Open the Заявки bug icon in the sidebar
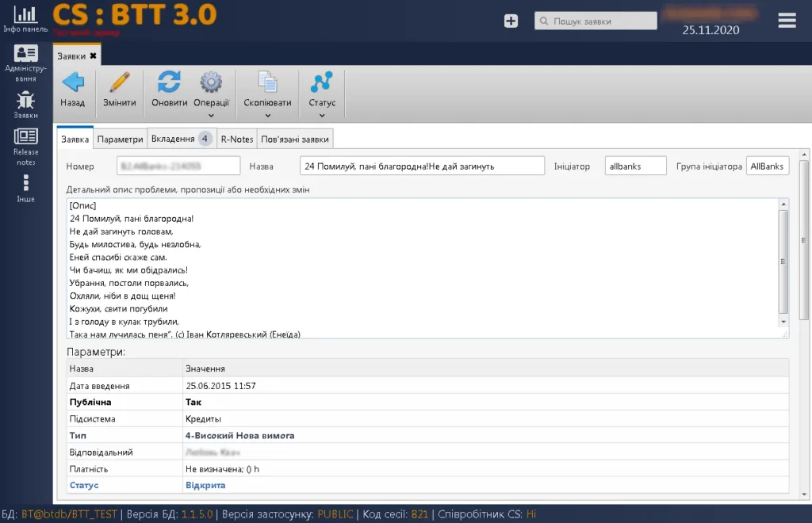The image size is (812, 523). (x=25, y=100)
